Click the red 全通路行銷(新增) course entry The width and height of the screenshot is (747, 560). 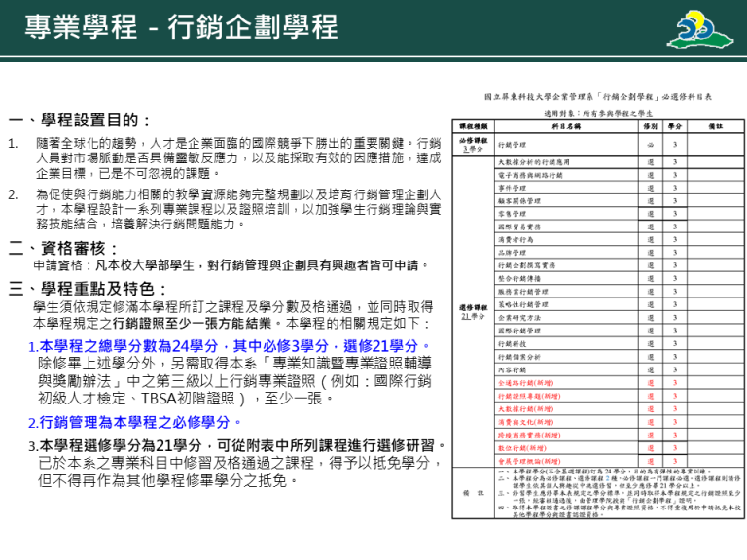[526, 383]
